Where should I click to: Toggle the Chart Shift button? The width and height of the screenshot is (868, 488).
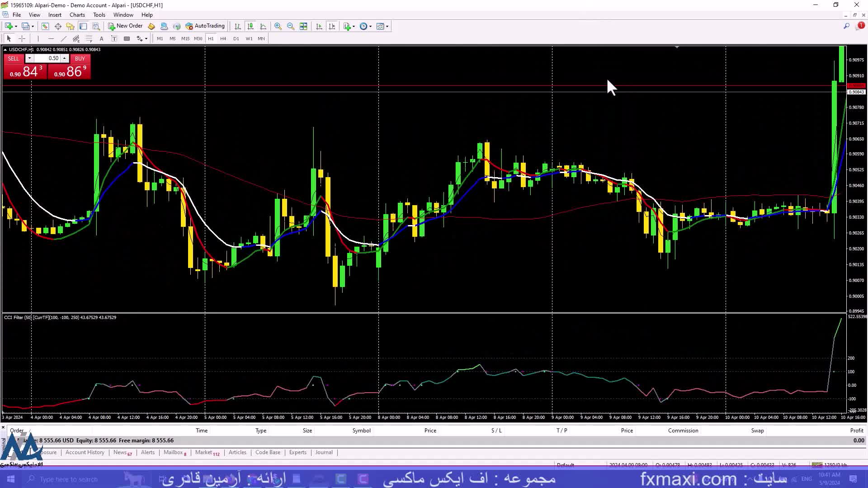click(332, 26)
